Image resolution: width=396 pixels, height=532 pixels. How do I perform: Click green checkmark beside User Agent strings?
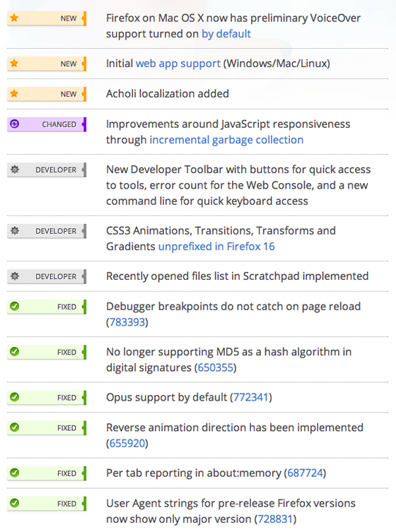pos(14,503)
